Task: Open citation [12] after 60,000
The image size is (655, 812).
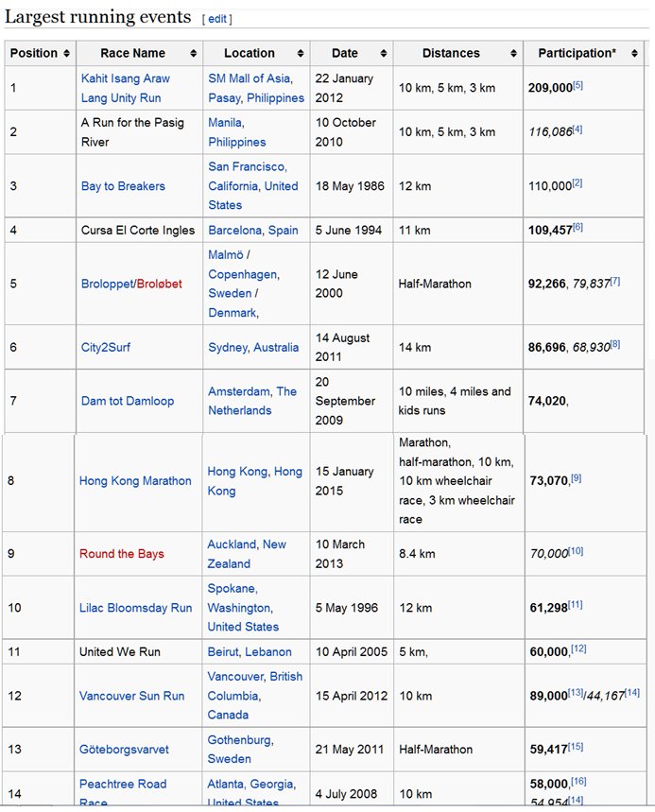Action: 578,648
